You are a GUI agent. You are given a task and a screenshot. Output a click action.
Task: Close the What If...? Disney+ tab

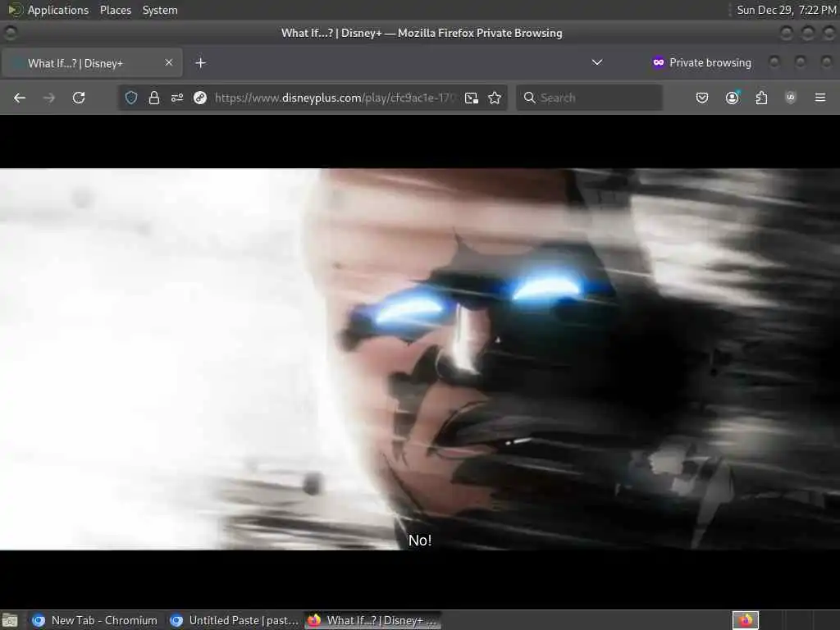tap(169, 62)
